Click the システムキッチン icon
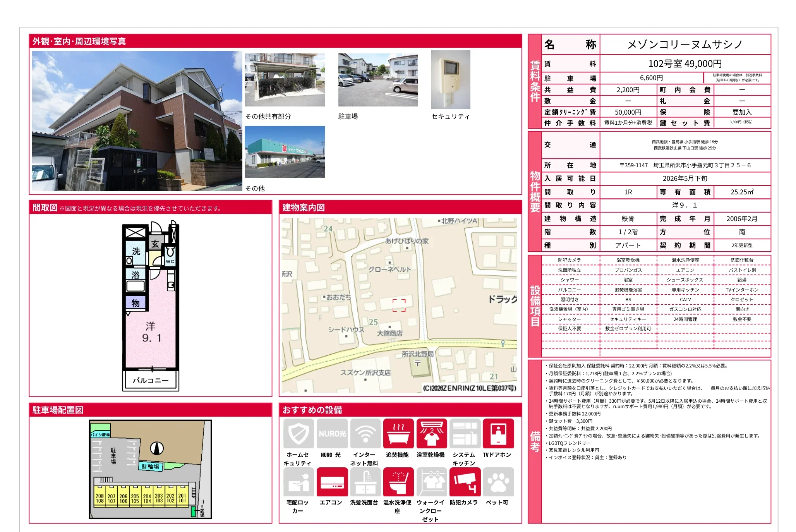Viewport: 796px width, 532px height. point(465,433)
